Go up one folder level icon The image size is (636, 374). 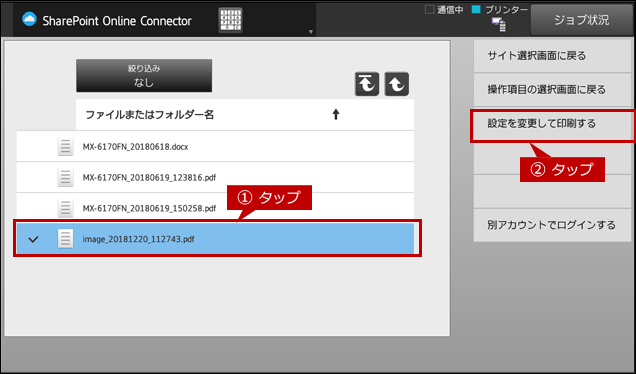(396, 84)
